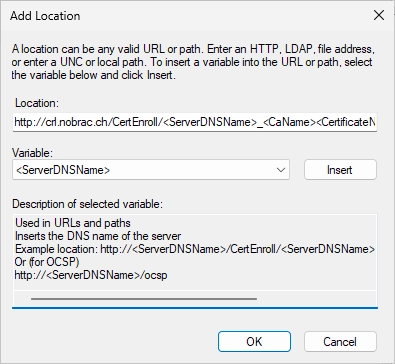The width and height of the screenshot is (395, 364).
Task: Place cursor on <CaName> in Location field
Action: (x=289, y=122)
